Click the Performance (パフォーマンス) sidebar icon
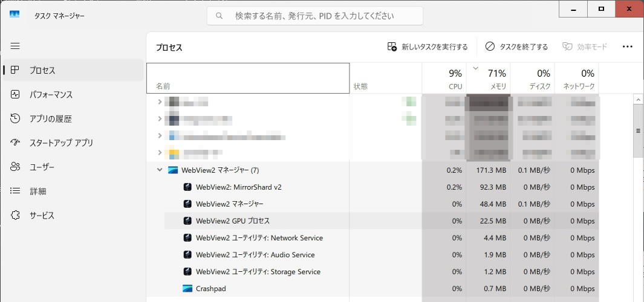Viewport: 644px width, 302px height. [16, 94]
